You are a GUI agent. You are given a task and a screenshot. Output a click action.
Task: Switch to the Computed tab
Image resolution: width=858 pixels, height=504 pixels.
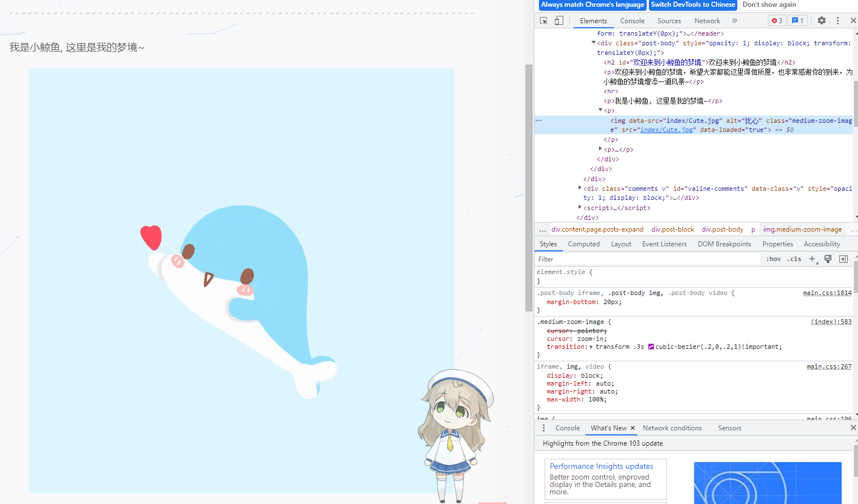point(583,244)
